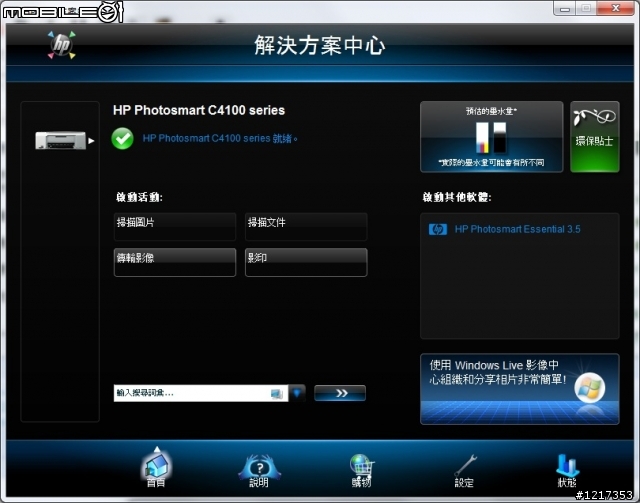Click the printer 就緒 status link

(x=220, y=138)
